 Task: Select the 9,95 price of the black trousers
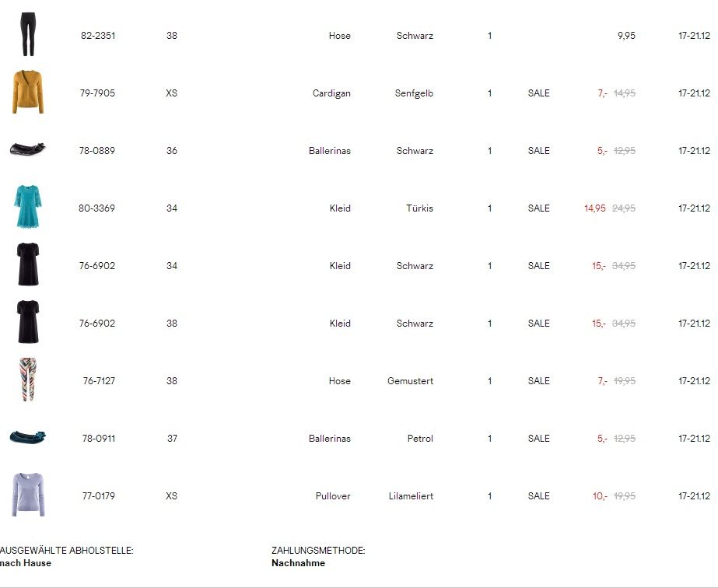pyautogui.click(x=626, y=36)
